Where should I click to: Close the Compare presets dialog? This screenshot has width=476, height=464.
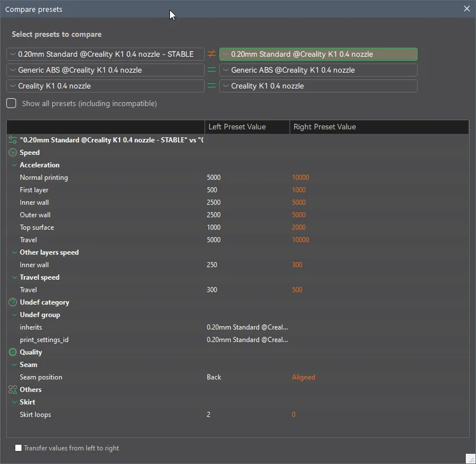[467, 9]
